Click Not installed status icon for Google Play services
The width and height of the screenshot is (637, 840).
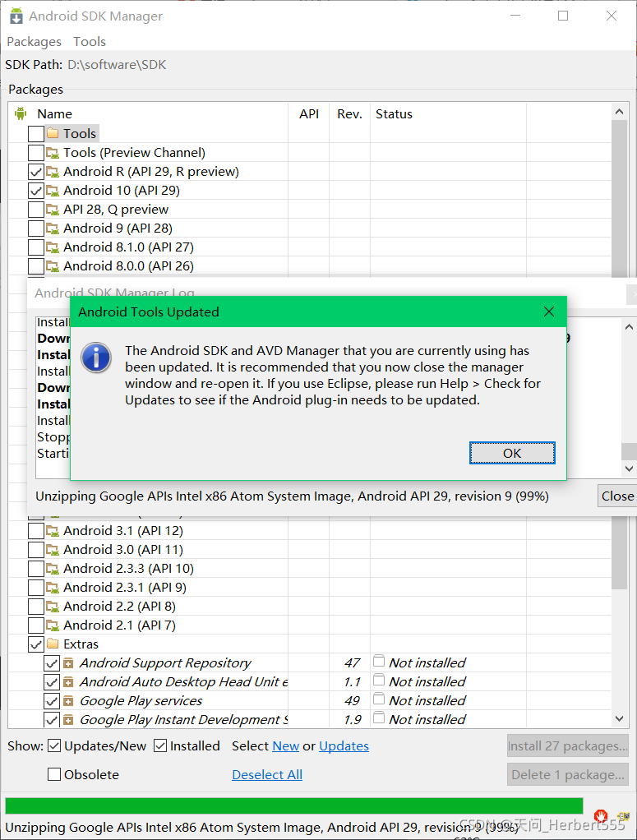coord(379,699)
